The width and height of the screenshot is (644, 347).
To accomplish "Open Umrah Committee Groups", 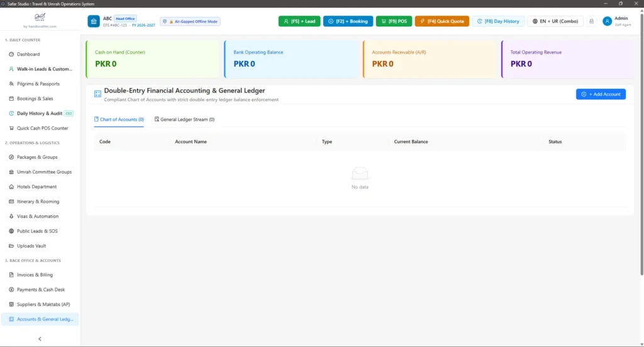I will (x=40, y=172).
